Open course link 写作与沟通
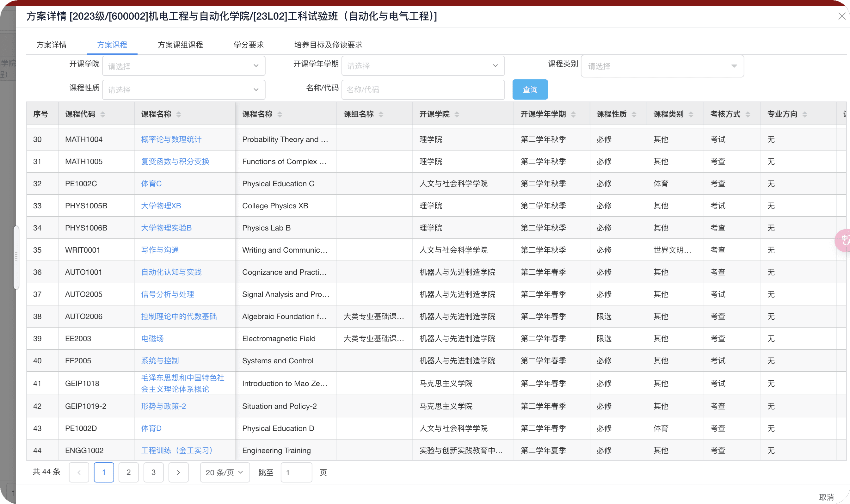 (x=160, y=250)
